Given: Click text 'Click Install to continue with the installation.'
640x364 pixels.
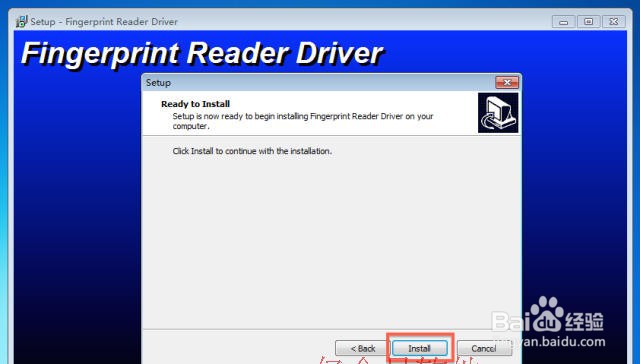Looking at the screenshot, I should [x=252, y=151].
